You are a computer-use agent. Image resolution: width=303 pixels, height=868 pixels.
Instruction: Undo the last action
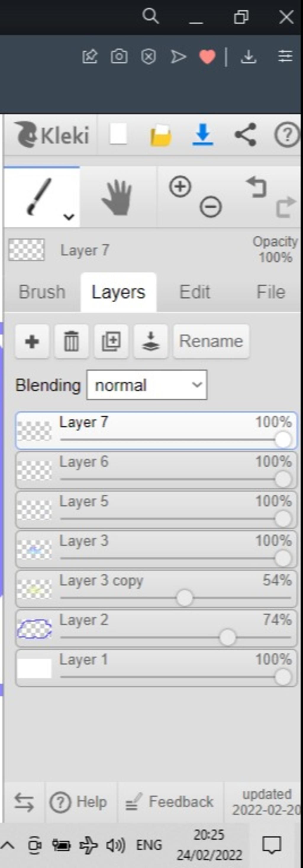(257, 187)
